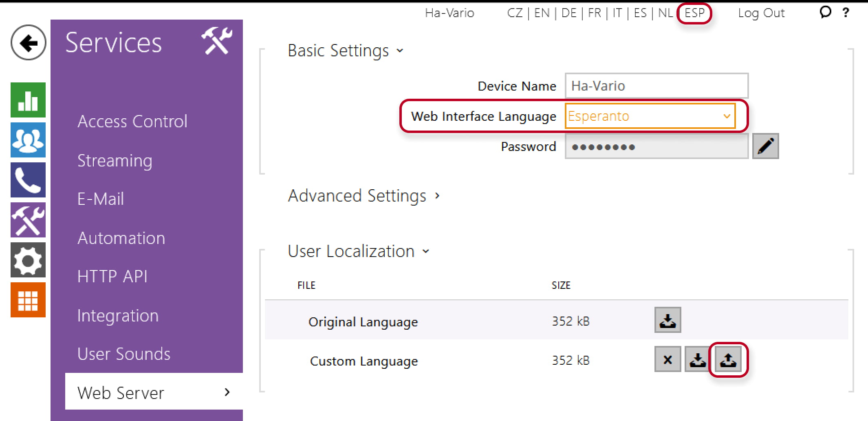Click the Original Language row label

point(363,322)
